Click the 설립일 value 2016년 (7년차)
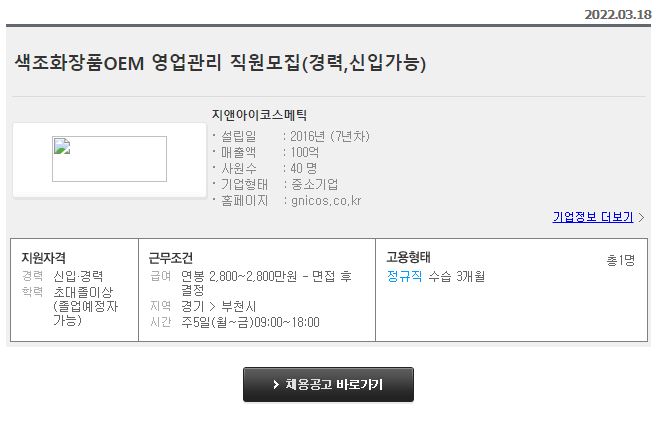Viewport: 658px width, 445px height. point(330,136)
